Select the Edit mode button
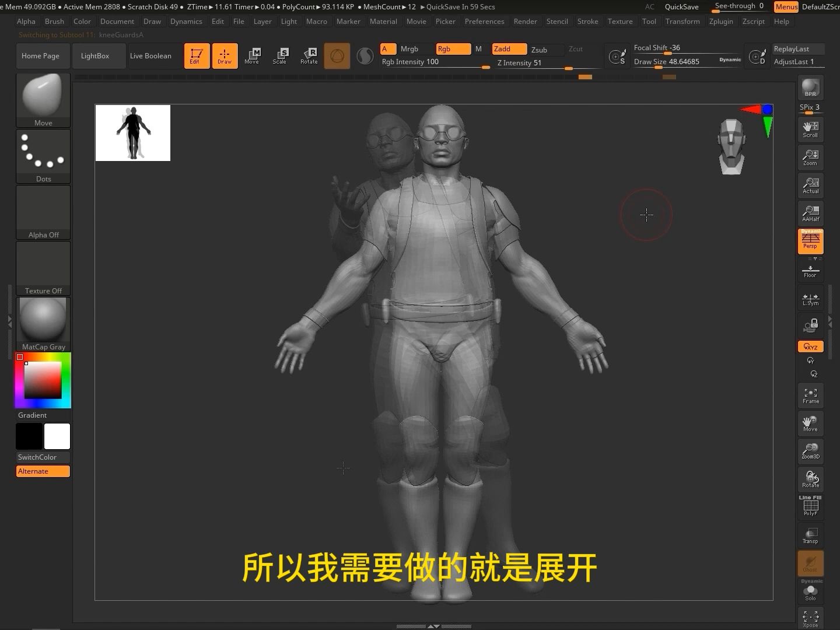 tap(197, 56)
